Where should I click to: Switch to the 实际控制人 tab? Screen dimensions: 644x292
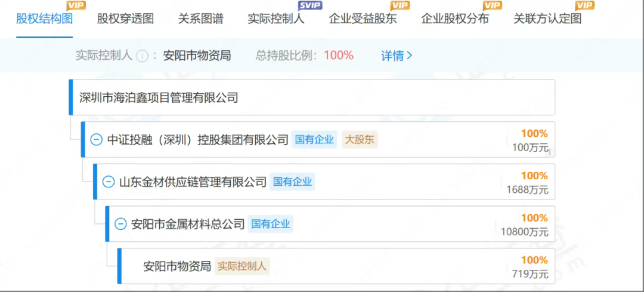pyautogui.click(x=276, y=19)
